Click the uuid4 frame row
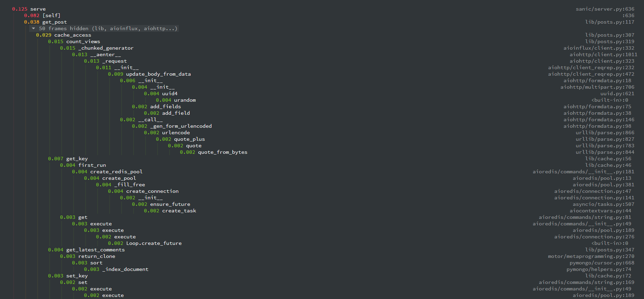644x299 pixels. coord(170,94)
